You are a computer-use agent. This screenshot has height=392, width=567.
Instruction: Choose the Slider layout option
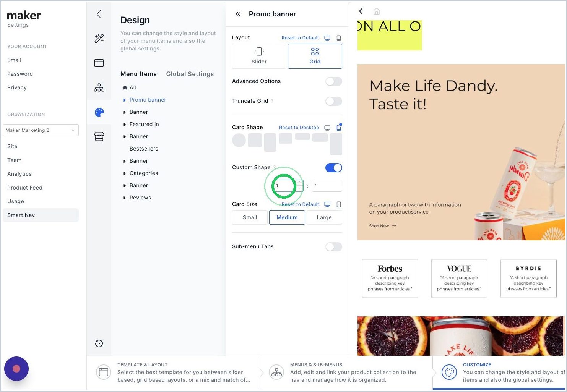pyautogui.click(x=259, y=56)
